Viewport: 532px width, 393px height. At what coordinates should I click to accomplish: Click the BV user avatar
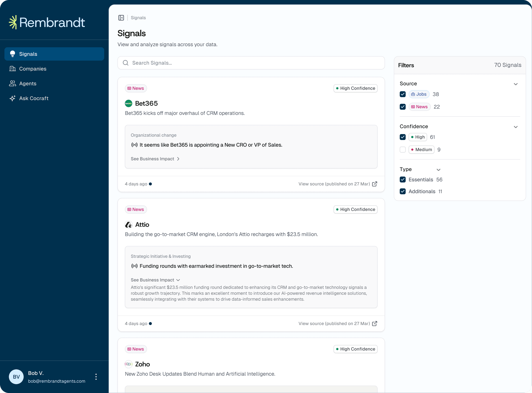coord(16,377)
